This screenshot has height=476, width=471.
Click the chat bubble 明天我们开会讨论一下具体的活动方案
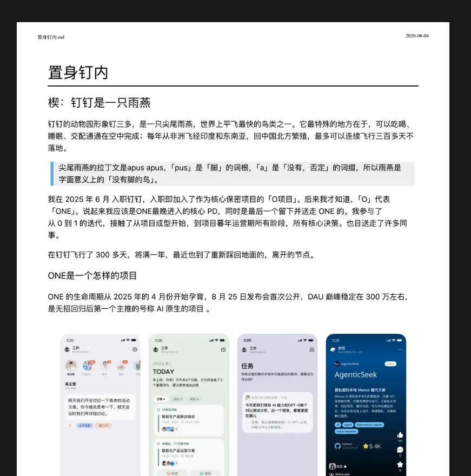(x=100, y=407)
